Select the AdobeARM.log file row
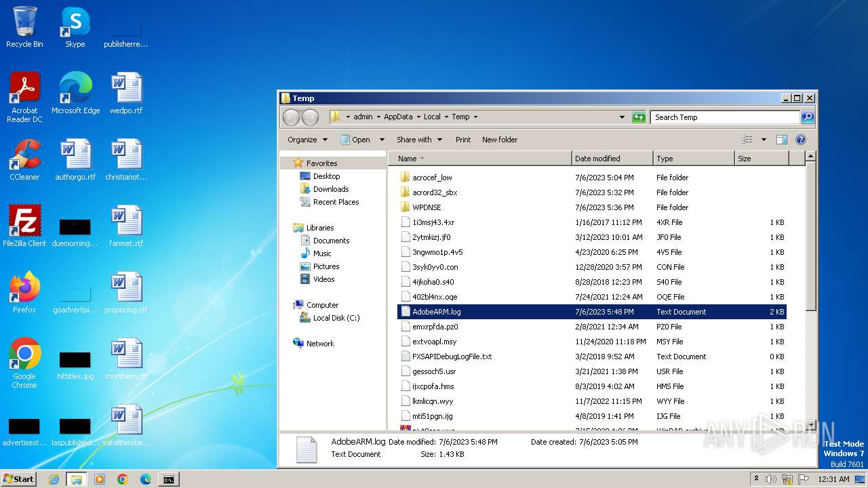868x488 pixels. tap(591, 312)
